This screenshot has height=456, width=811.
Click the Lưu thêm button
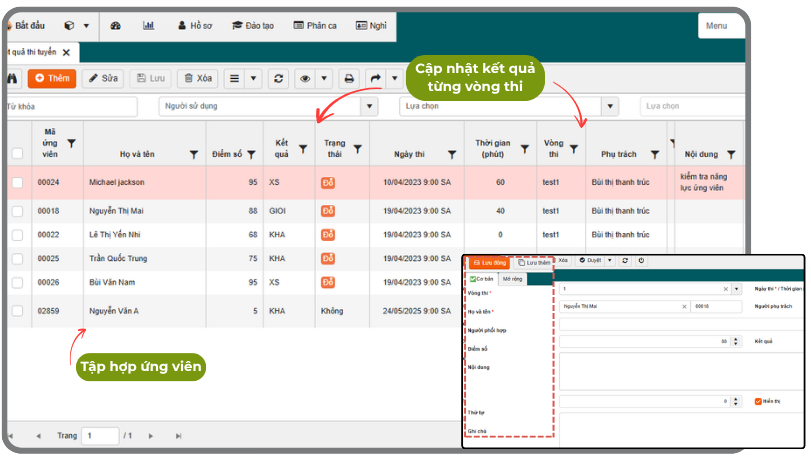click(x=534, y=263)
